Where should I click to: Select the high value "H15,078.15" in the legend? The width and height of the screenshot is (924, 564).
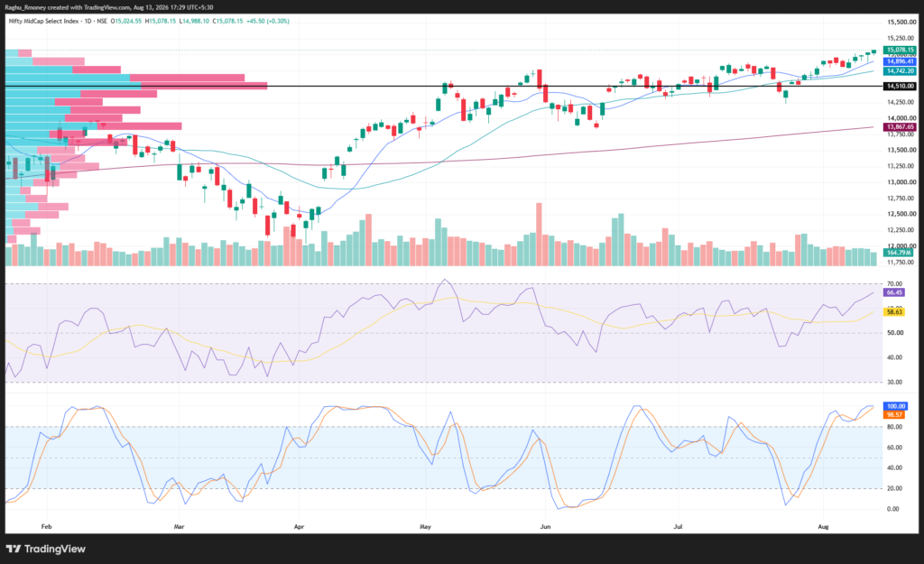click(x=161, y=21)
